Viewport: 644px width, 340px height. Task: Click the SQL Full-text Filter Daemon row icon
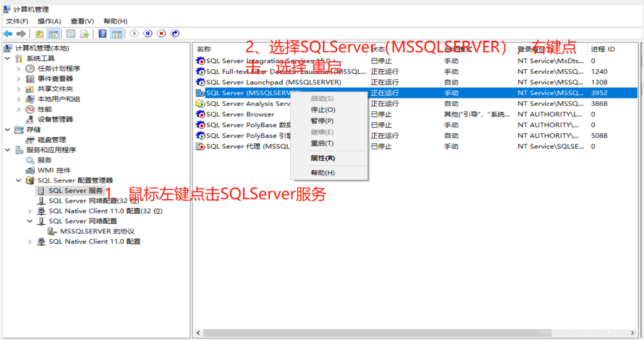tap(201, 72)
